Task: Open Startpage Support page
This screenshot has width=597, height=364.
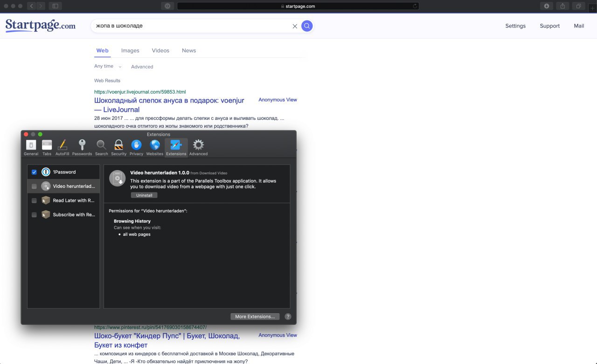Action: [x=549, y=26]
